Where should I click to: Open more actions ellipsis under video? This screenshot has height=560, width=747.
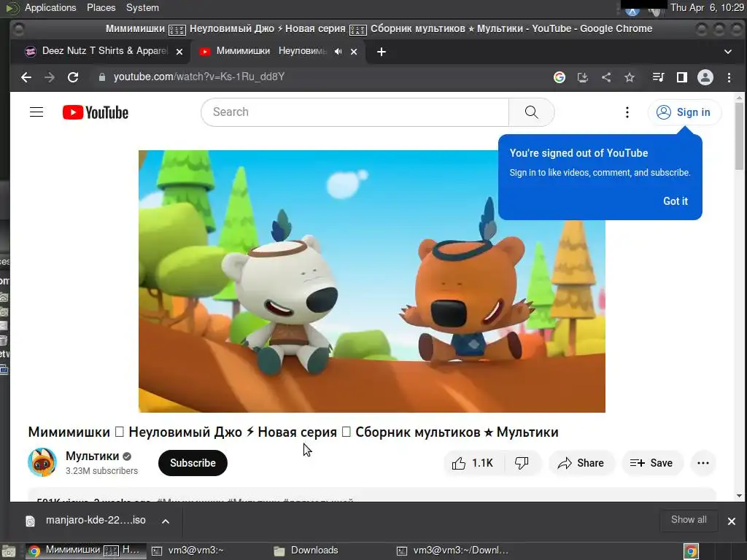click(703, 463)
